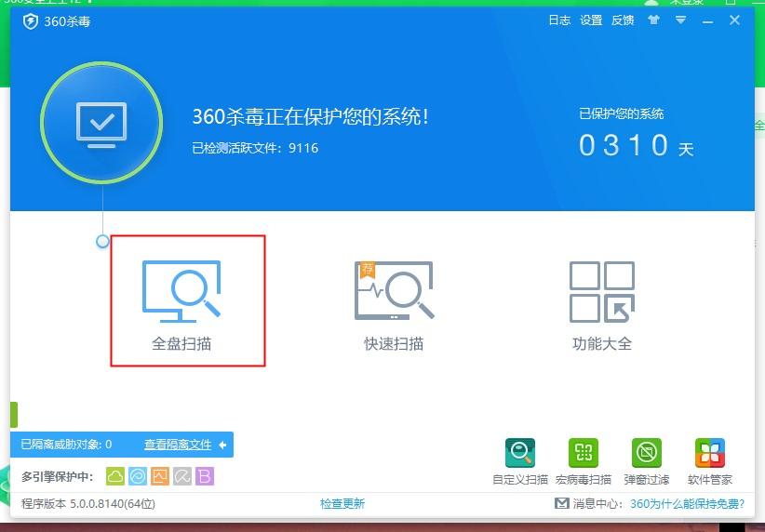This screenshot has width=765, height=532.
Task: Open the 日志 log menu
Action: (559, 20)
